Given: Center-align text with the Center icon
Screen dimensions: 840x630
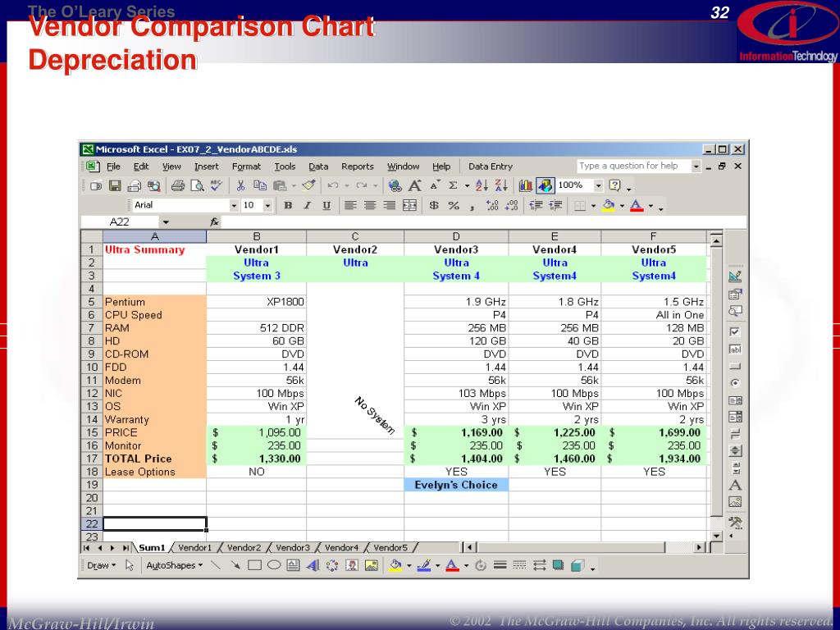Looking at the screenshot, I should (370, 206).
